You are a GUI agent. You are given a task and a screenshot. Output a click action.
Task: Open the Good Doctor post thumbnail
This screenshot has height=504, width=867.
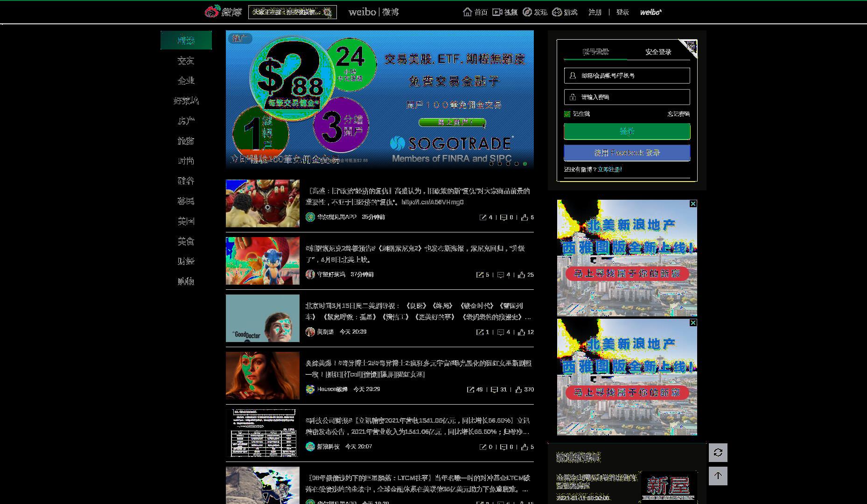(x=263, y=318)
